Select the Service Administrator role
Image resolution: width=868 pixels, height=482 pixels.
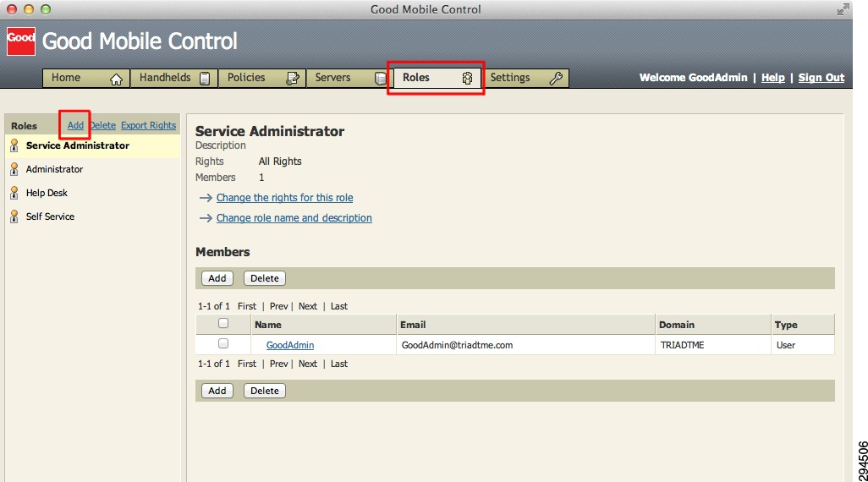(93, 145)
